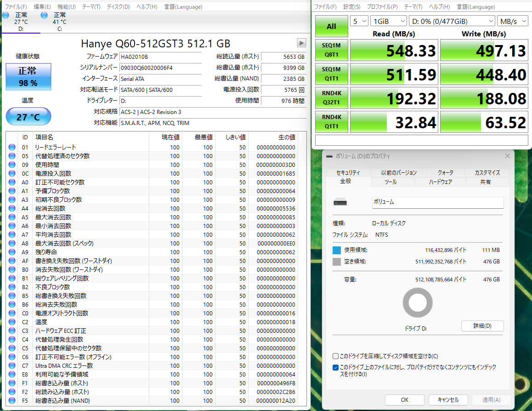Uncheck the index file contents checkbox

(336, 367)
